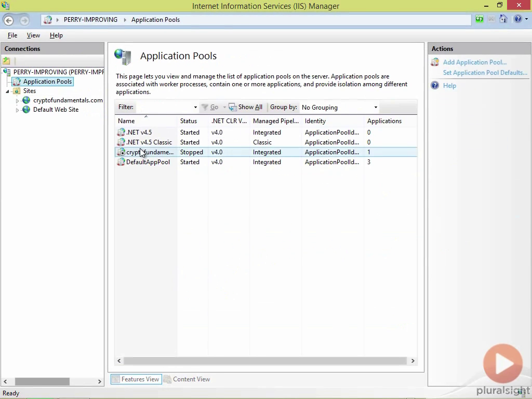The height and width of the screenshot is (399, 532).
Task: Click the IIS Manager title bar icon
Action: 5,5
